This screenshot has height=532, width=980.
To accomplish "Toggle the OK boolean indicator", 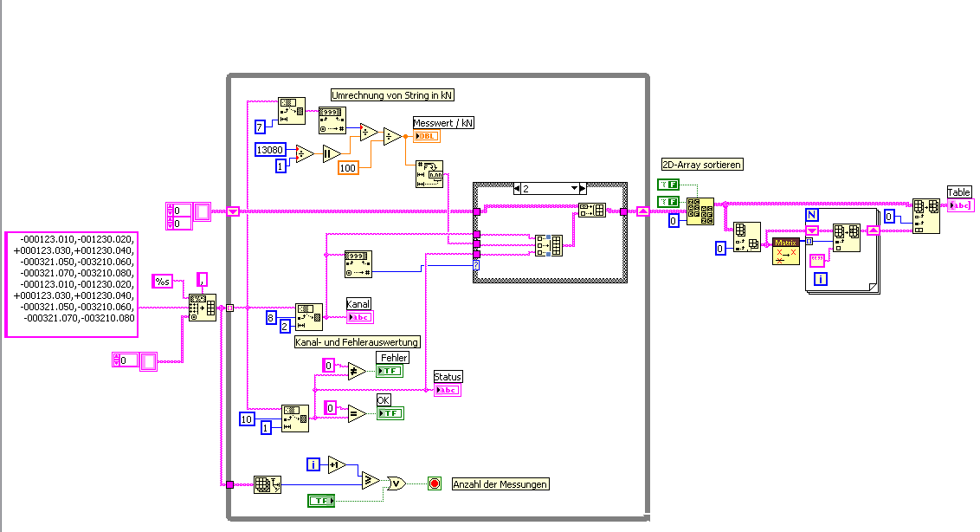I will pos(390,413).
